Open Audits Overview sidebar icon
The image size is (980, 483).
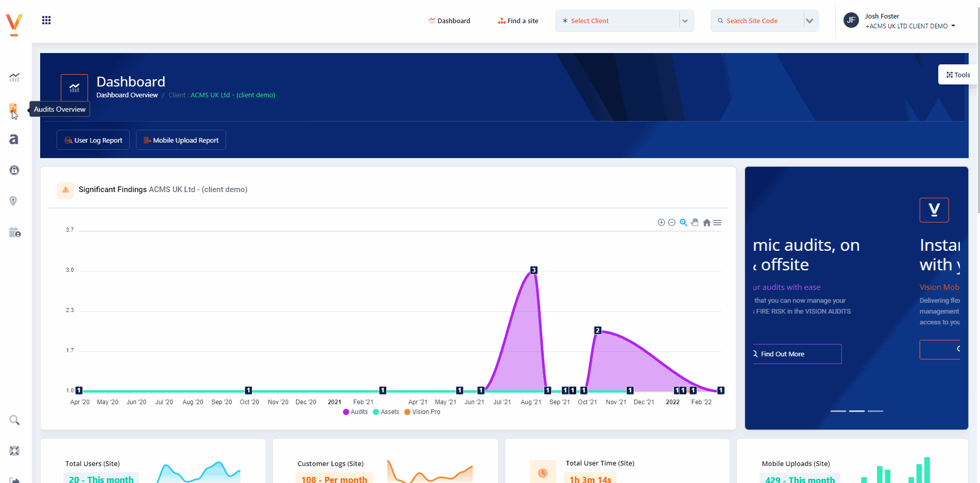click(x=13, y=109)
